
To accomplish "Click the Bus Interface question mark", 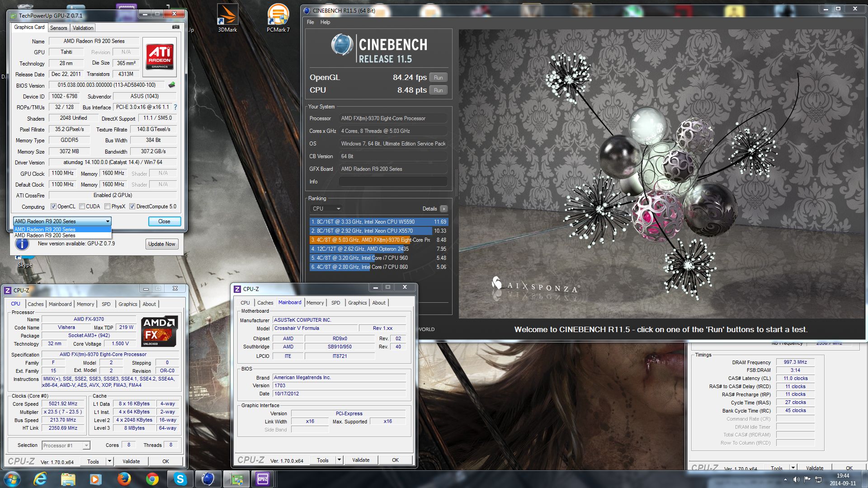I will 175,107.
